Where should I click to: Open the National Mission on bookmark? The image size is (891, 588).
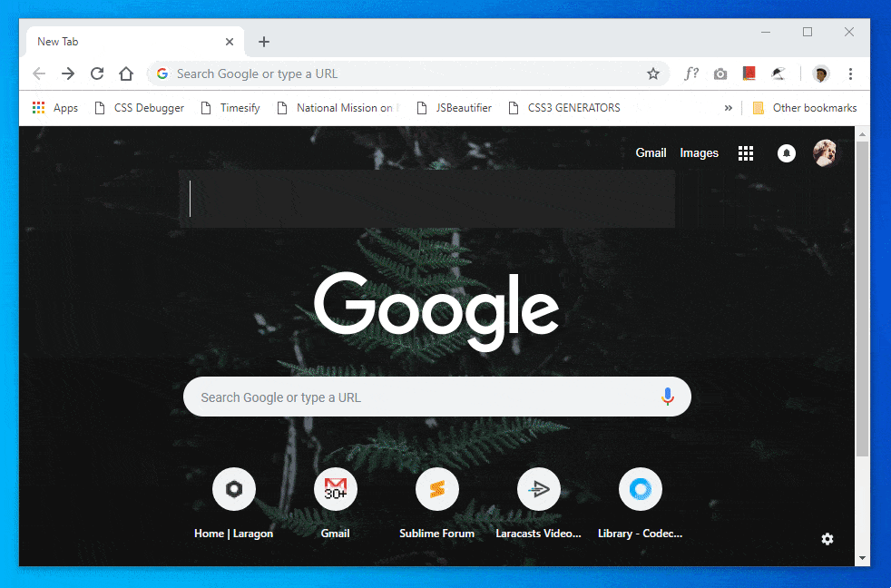click(x=339, y=108)
